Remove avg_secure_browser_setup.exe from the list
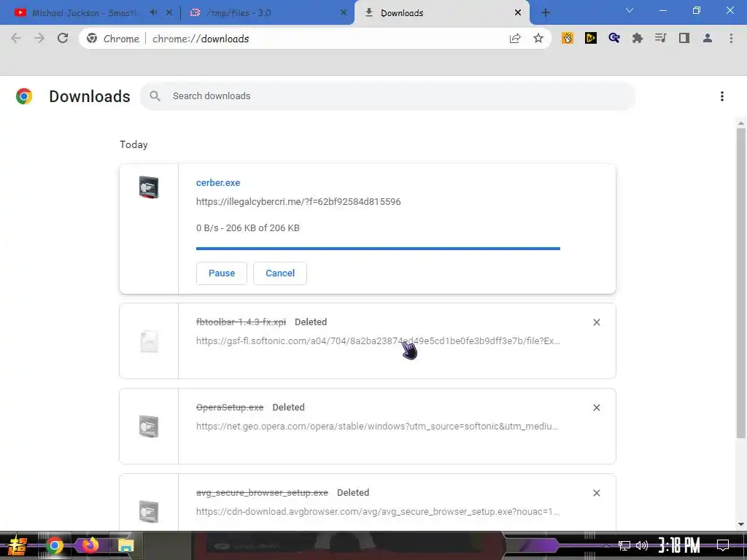The image size is (747, 560). point(597,493)
